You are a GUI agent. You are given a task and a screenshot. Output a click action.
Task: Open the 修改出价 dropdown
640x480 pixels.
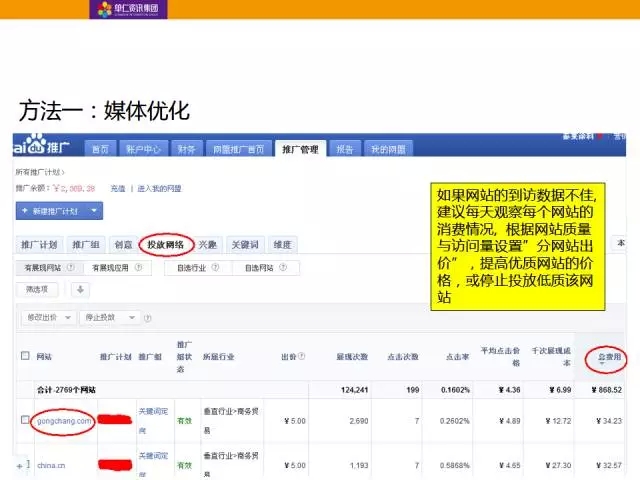tap(49, 318)
